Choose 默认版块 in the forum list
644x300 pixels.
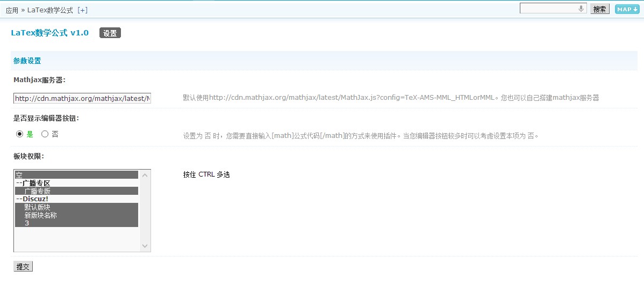coord(76,207)
